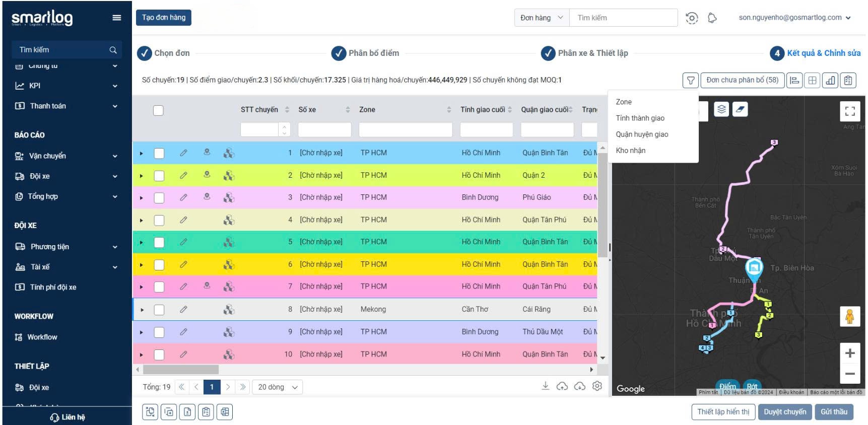Open table settings gear icon
This screenshot has height=425, width=868.
[597, 386]
